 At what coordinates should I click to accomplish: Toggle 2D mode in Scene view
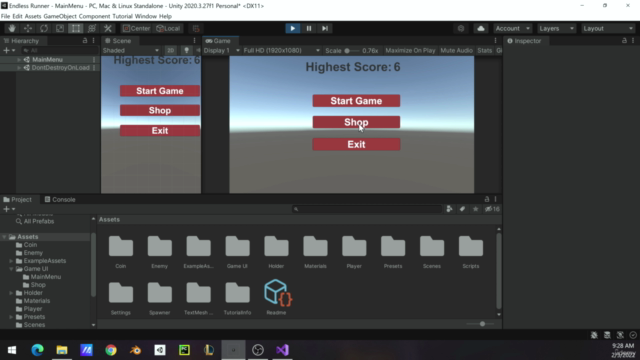pyautogui.click(x=171, y=50)
